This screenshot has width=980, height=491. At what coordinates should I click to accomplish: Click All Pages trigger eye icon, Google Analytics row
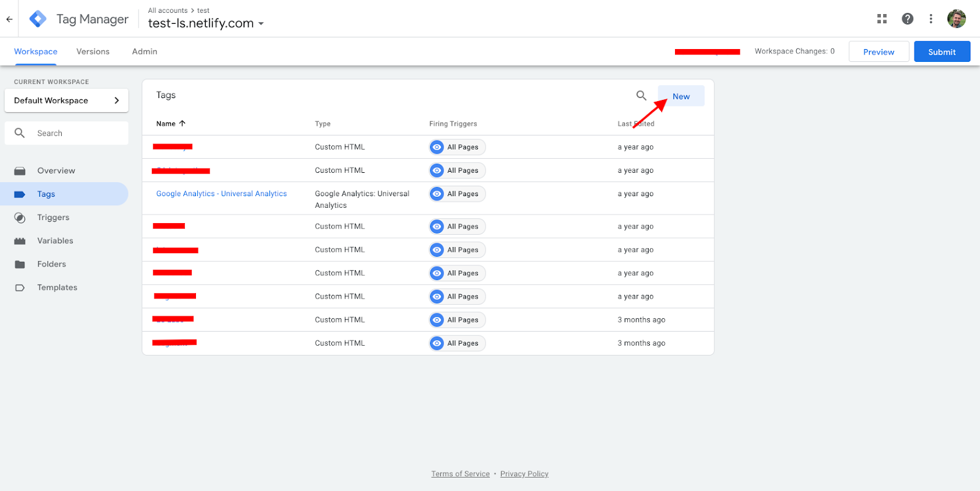click(437, 194)
